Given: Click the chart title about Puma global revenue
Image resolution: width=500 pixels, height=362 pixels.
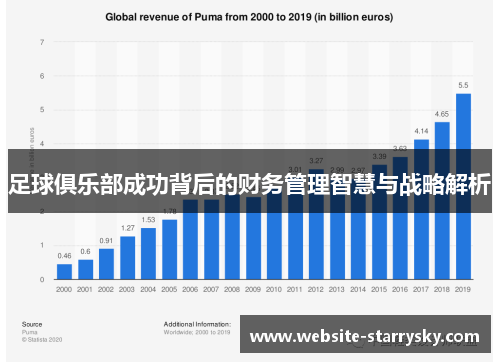Looking at the screenshot, I should 249,17.
